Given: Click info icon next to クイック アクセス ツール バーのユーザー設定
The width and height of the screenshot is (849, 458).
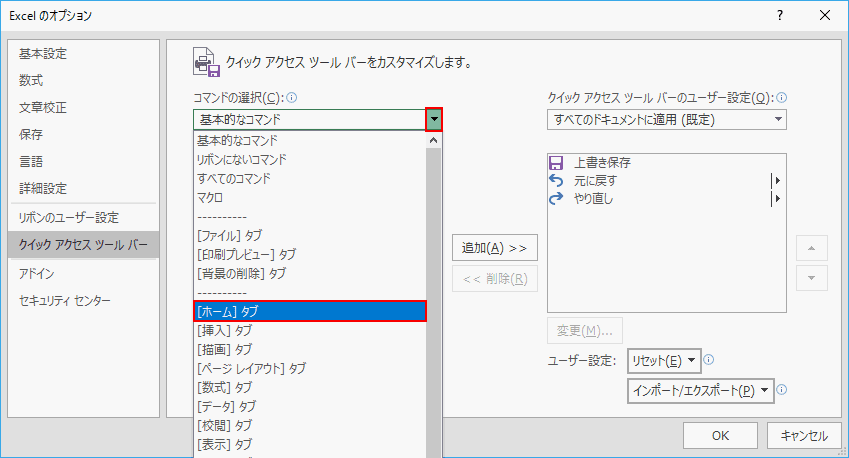Looking at the screenshot, I should 782,97.
